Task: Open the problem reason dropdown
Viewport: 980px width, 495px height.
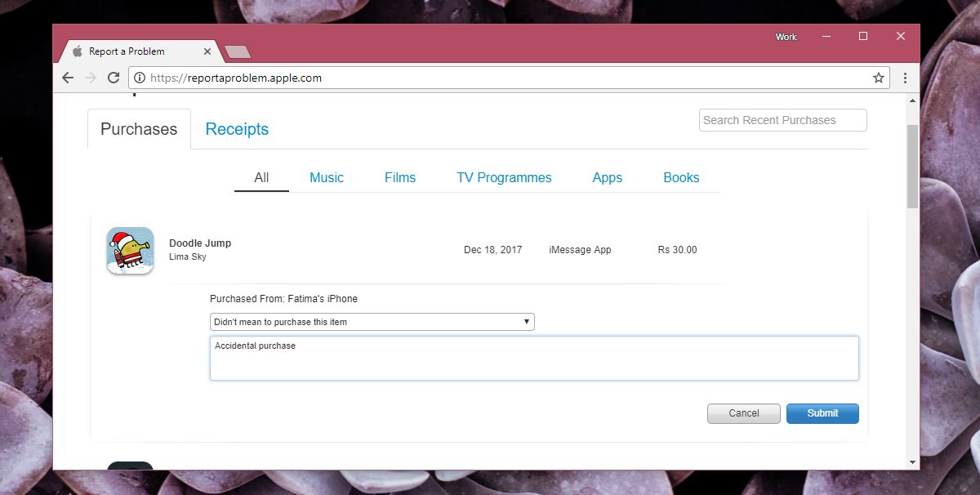Action: click(x=372, y=322)
